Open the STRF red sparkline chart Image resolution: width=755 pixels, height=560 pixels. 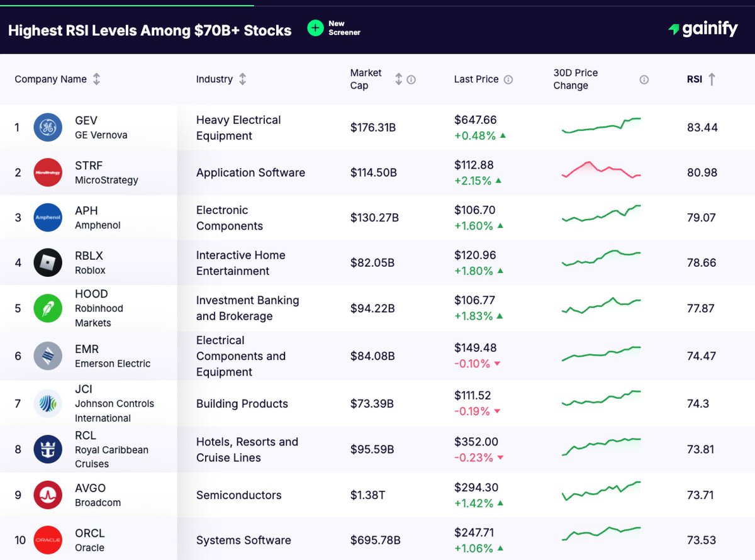[601, 170]
